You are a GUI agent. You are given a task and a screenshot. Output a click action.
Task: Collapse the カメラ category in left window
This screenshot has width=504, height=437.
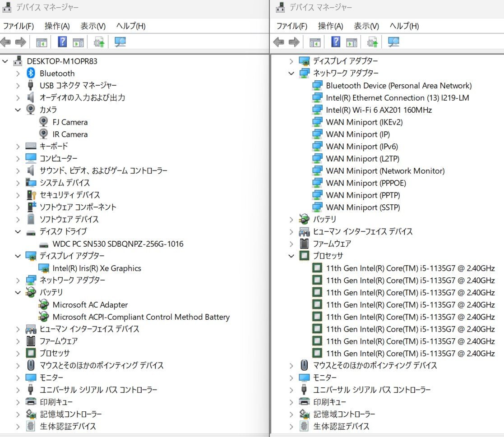pos(18,110)
